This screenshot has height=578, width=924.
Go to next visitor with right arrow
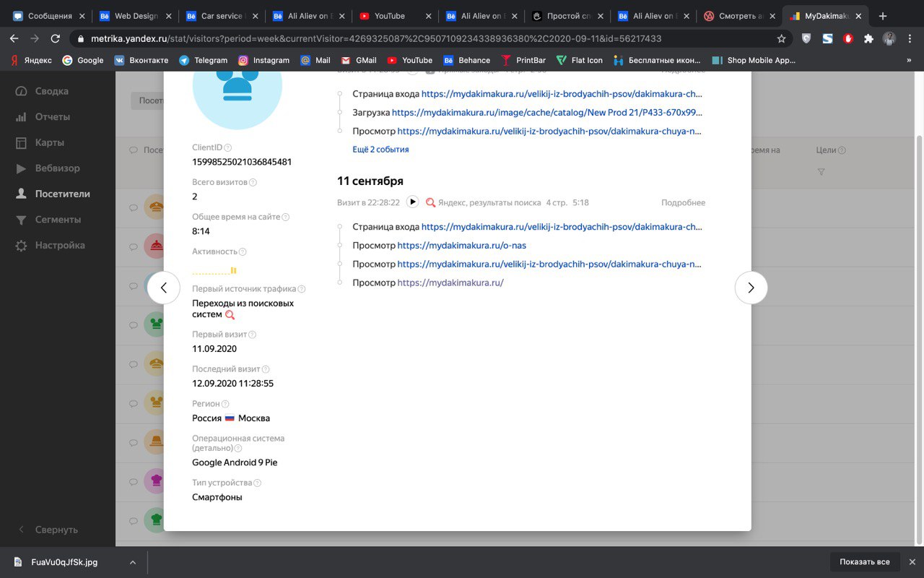pos(751,288)
